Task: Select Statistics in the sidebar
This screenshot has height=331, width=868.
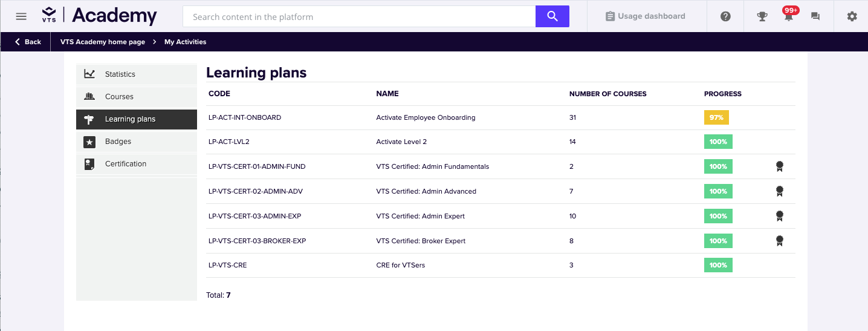Action: click(120, 74)
